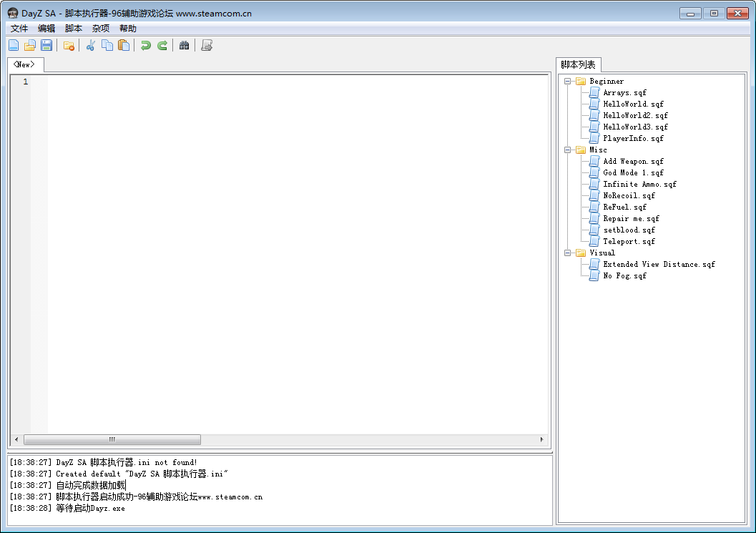Select Add Weapon.sqf script

pos(633,161)
